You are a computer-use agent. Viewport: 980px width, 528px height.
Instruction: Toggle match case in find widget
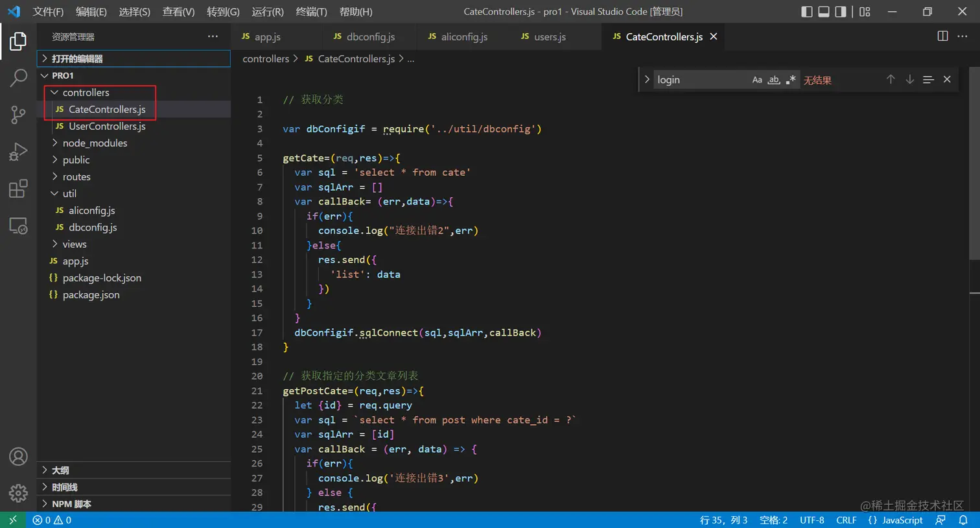coord(757,80)
